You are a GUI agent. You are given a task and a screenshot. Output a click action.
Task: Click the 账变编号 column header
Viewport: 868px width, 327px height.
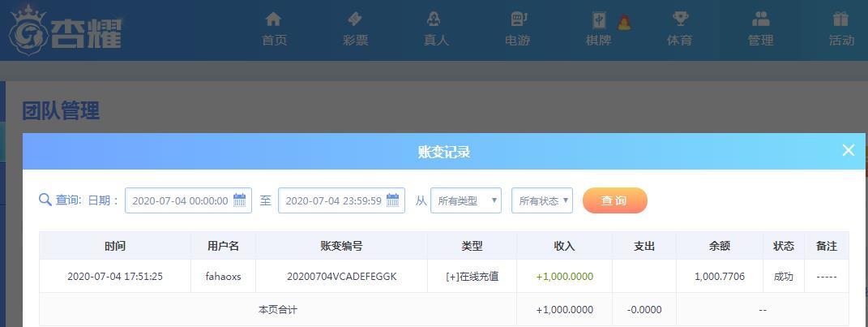[341, 246]
